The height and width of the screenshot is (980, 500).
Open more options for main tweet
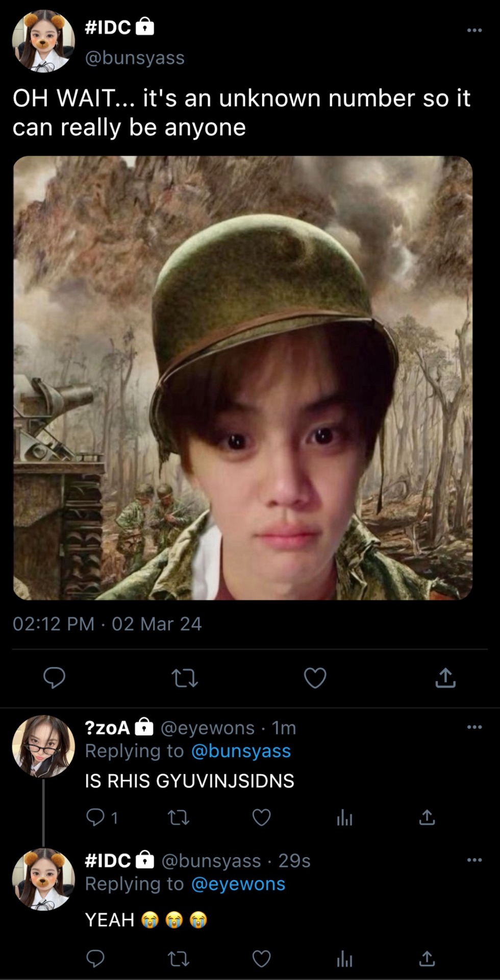[x=474, y=30]
